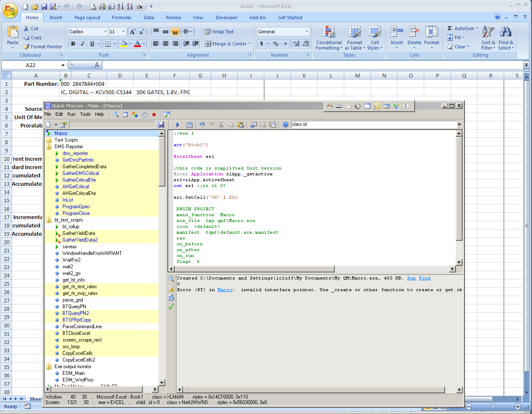Toggle bottom align in Alignment group
This screenshot has width=532, height=414.
175,32
